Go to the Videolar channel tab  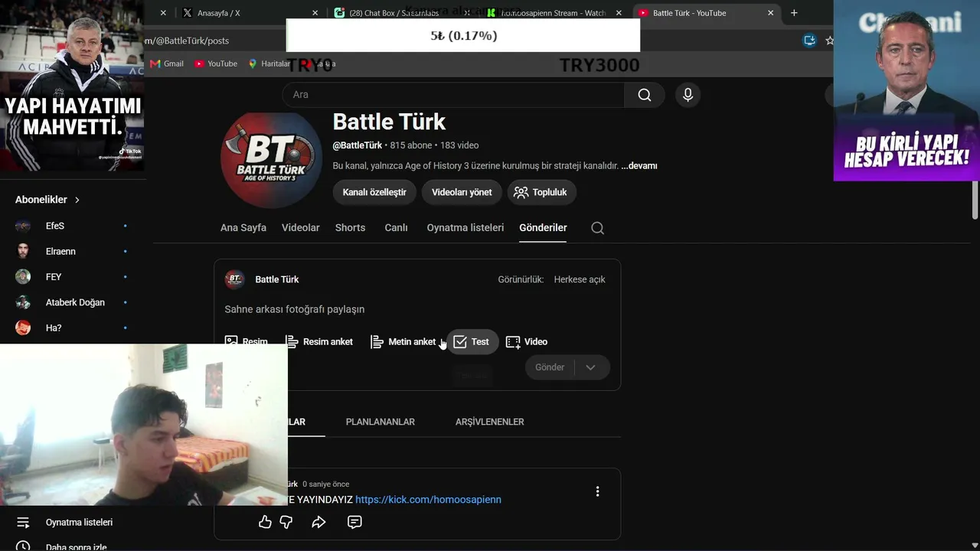point(301,227)
